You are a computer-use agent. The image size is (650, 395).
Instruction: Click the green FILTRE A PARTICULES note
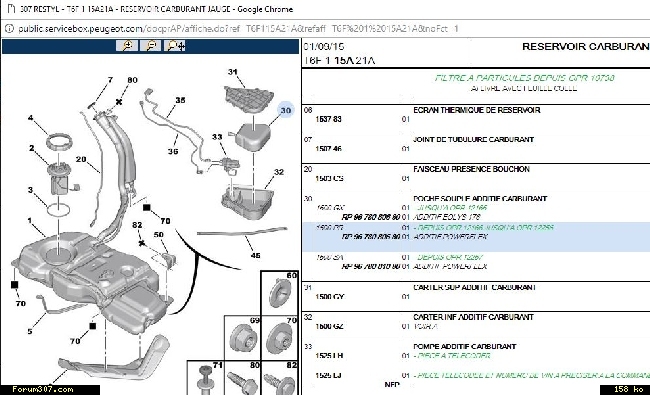click(x=524, y=78)
